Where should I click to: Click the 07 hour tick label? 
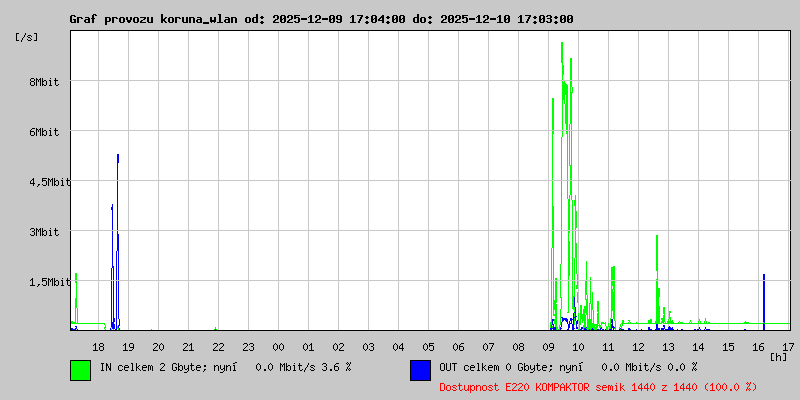[x=488, y=347]
